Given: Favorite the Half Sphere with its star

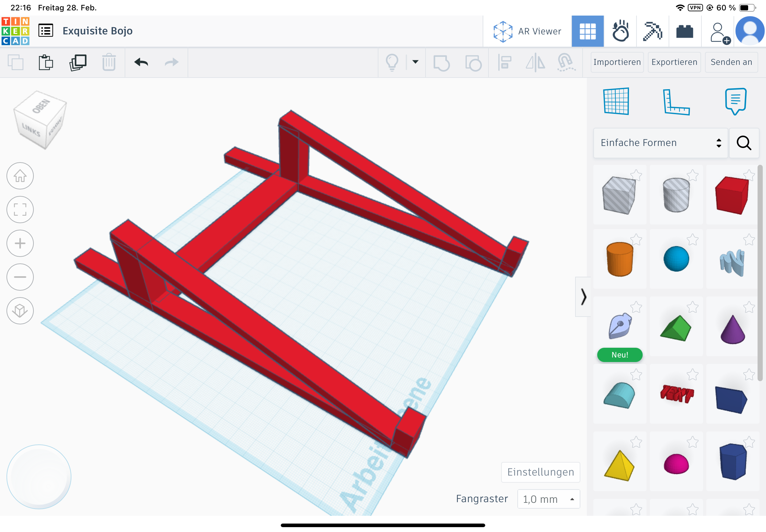Looking at the screenshot, I should (x=693, y=442).
